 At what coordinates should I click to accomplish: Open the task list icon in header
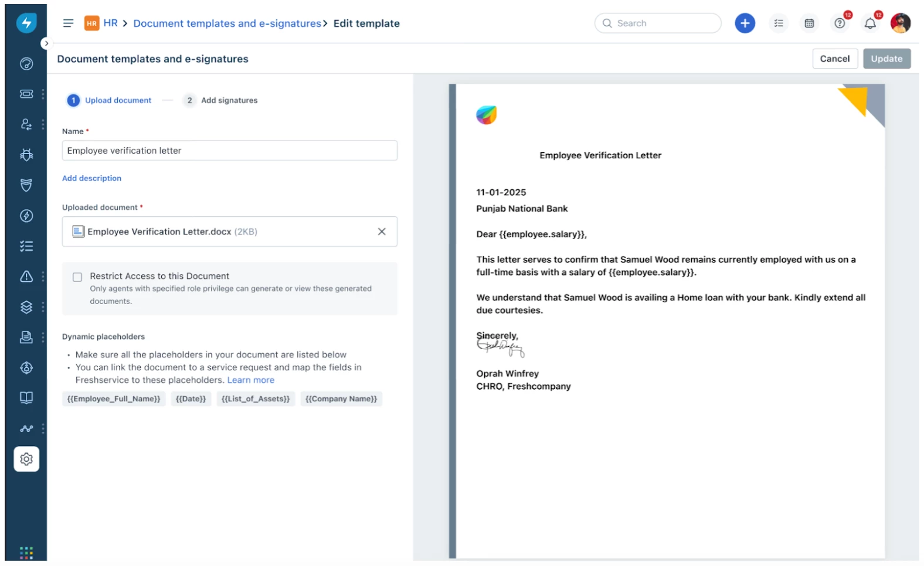pos(779,23)
